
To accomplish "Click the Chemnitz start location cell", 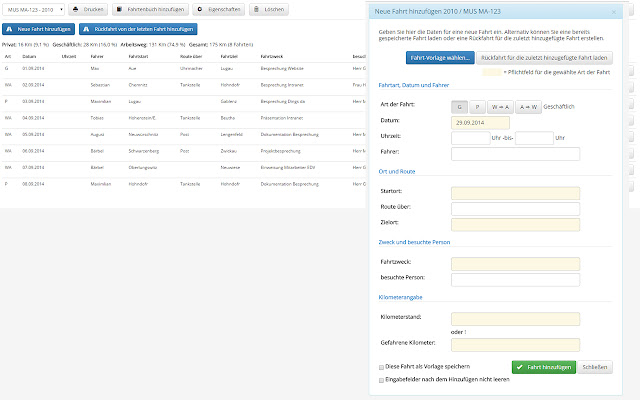I will (138, 85).
